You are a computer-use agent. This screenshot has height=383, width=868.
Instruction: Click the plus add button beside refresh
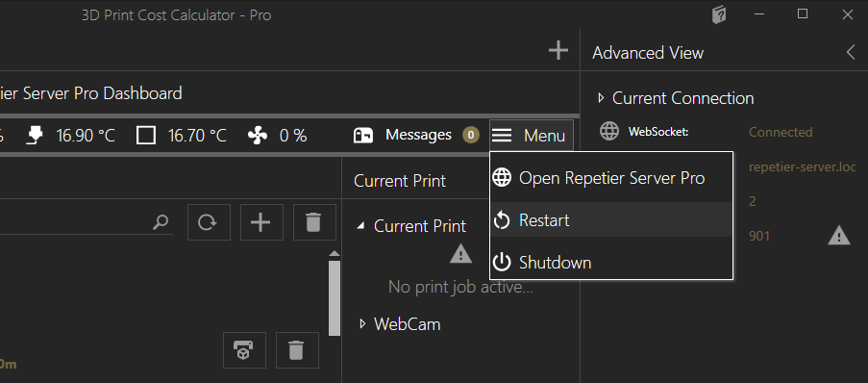pos(261,222)
